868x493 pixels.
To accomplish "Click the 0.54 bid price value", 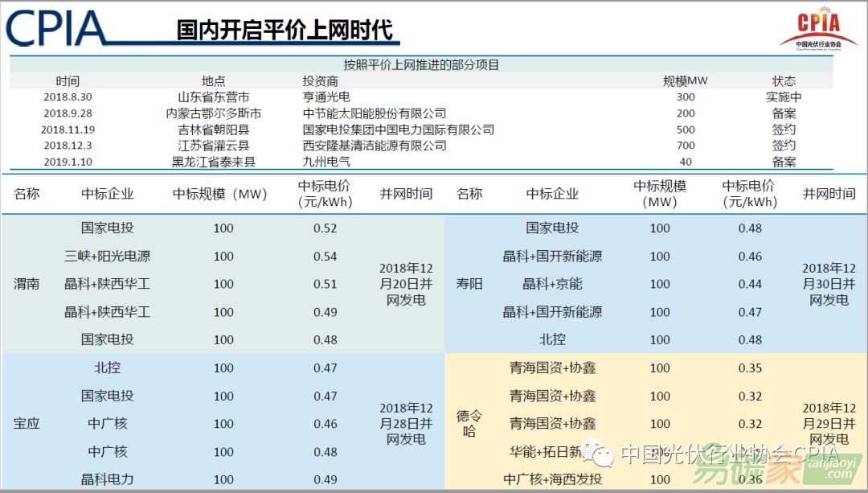I will click(x=325, y=257).
